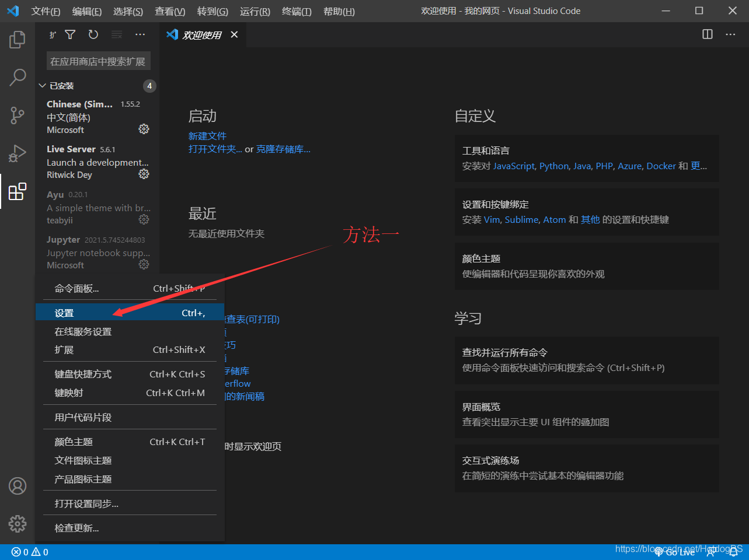This screenshot has width=749, height=560.
Task: Open the 终端(T) menu
Action: click(x=297, y=11)
